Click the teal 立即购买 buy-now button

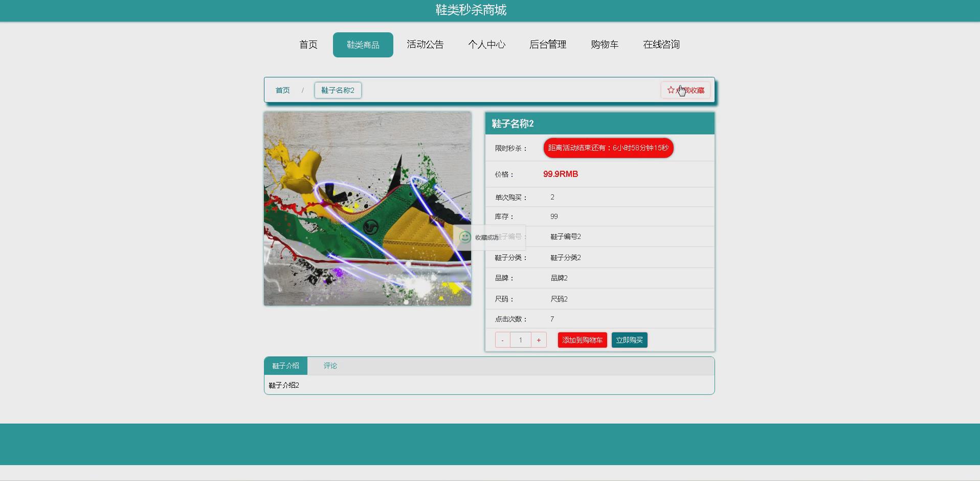click(629, 339)
